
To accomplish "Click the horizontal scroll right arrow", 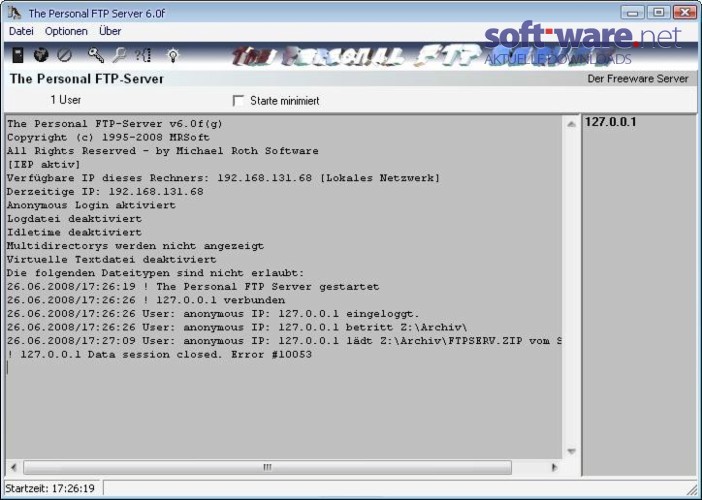I will click(x=554, y=467).
